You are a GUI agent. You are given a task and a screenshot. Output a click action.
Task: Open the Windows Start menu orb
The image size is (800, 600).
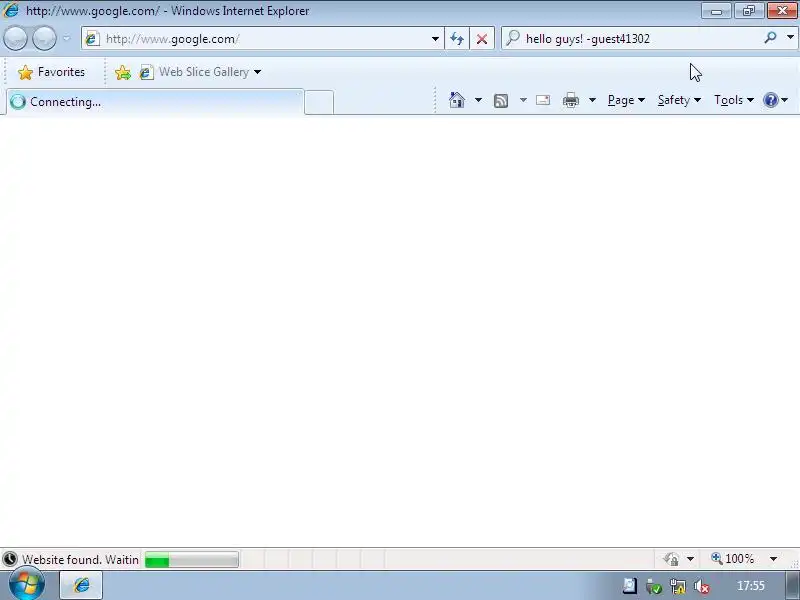click(x=27, y=585)
